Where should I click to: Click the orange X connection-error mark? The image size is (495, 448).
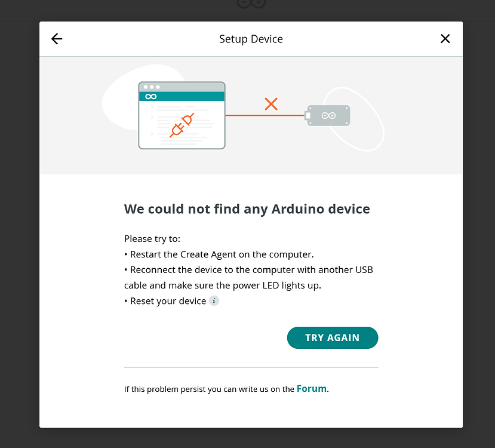coord(271,104)
